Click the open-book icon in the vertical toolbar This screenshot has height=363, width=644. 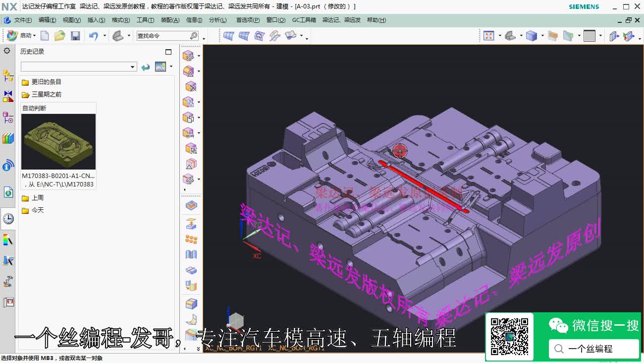pyautogui.click(x=191, y=255)
